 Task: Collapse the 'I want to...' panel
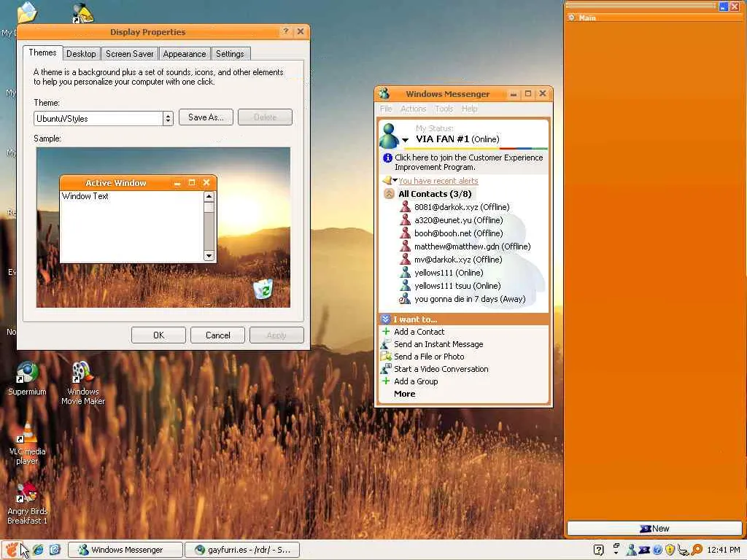(x=385, y=319)
